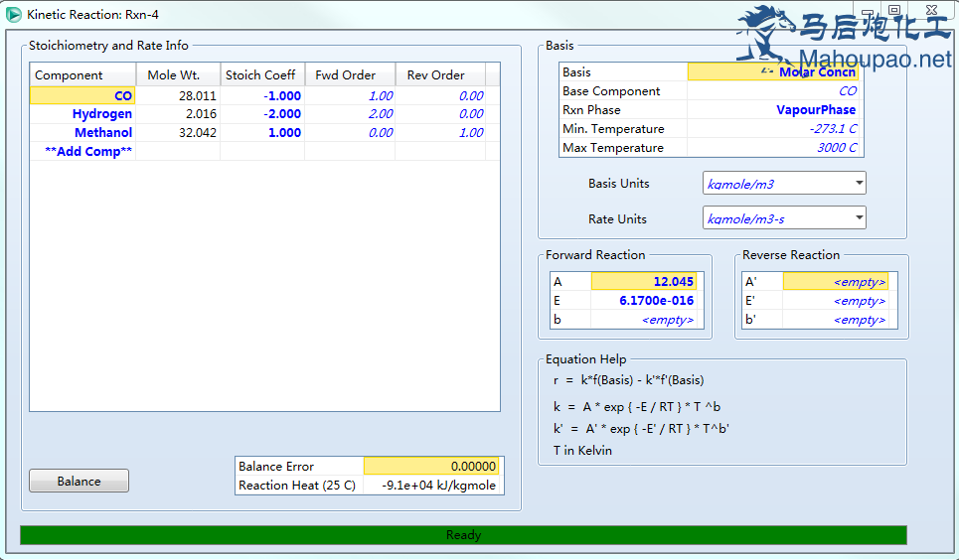Select the CO component row cell

82,96
